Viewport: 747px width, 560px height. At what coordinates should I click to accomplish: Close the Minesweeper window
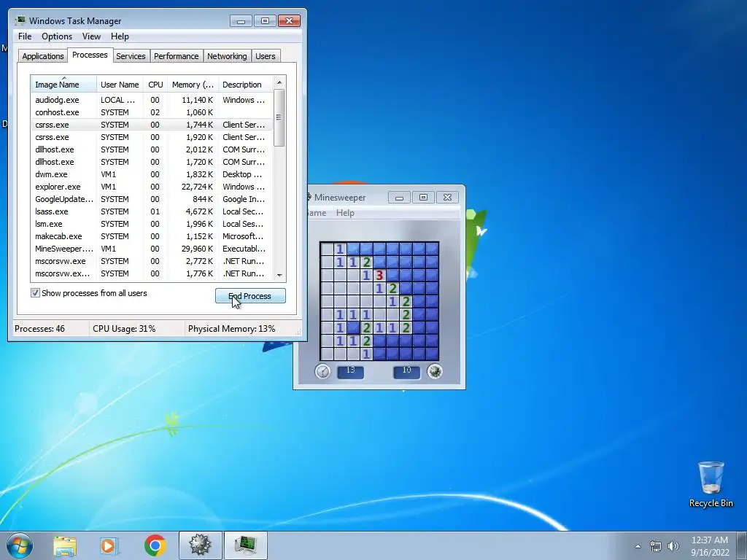click(447, 197)
